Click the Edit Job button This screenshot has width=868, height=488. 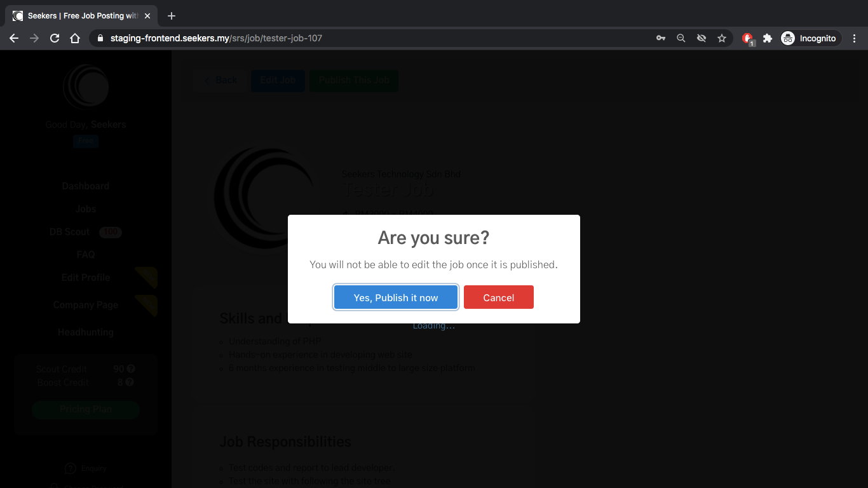(x=278, y=81)
